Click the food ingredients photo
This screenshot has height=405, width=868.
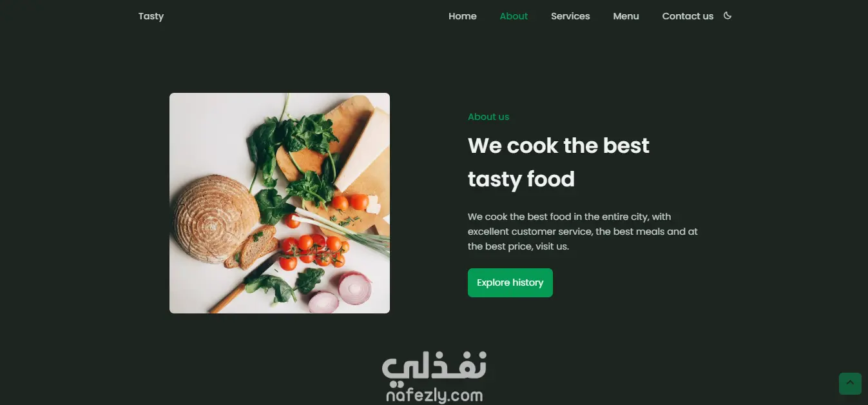coord(280,203)
